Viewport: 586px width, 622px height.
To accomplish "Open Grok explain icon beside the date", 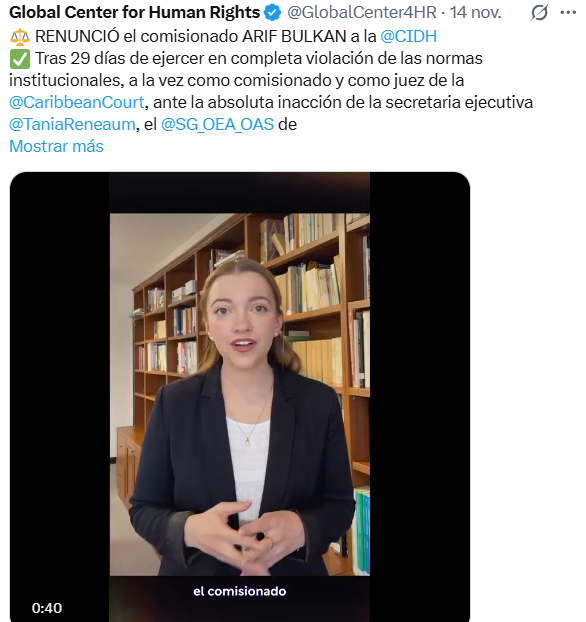I will pos(539,13).
